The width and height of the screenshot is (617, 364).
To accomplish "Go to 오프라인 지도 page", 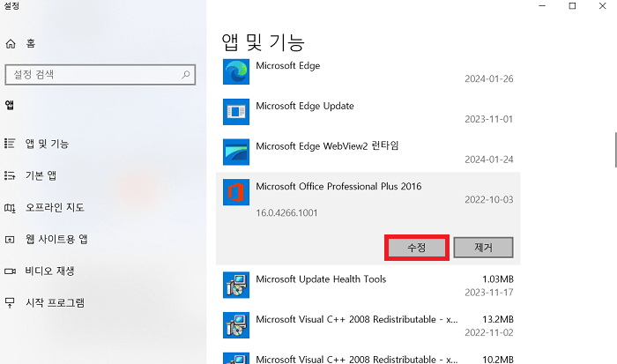I will pos(55,207).
